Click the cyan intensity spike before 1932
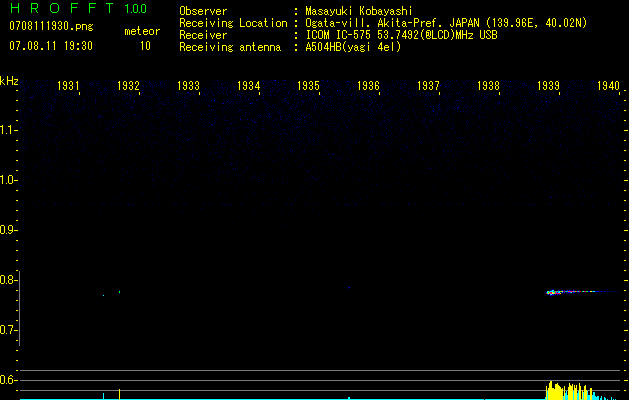629x400 pixels. coord(103,396)
